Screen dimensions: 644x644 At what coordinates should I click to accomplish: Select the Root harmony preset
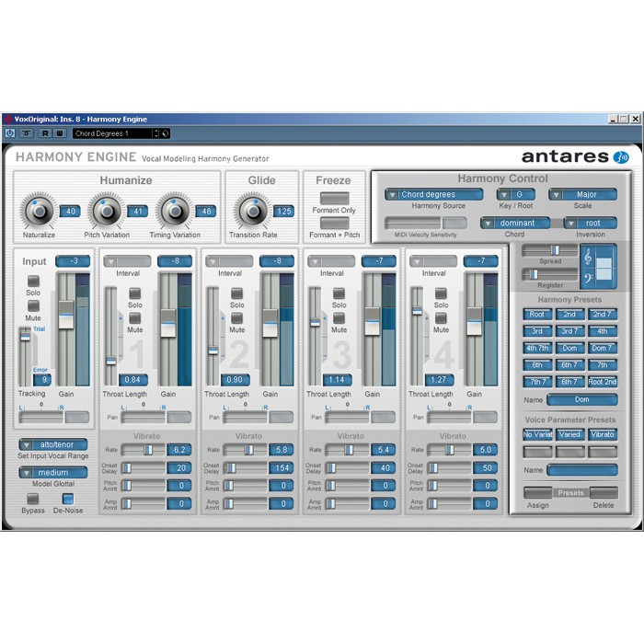click(x=537, y=315)
